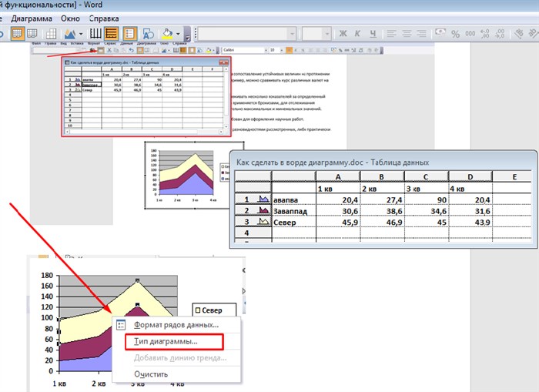Choose Очистить from context menu
Image resolution: width=539 pixels, height=392 pixels.
[x=176, y=374]
